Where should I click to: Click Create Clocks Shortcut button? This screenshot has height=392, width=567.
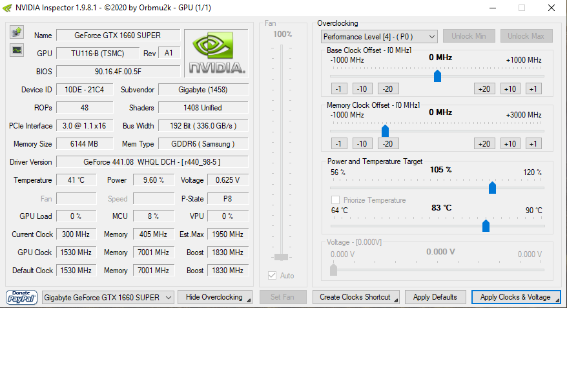pos(356,297)
